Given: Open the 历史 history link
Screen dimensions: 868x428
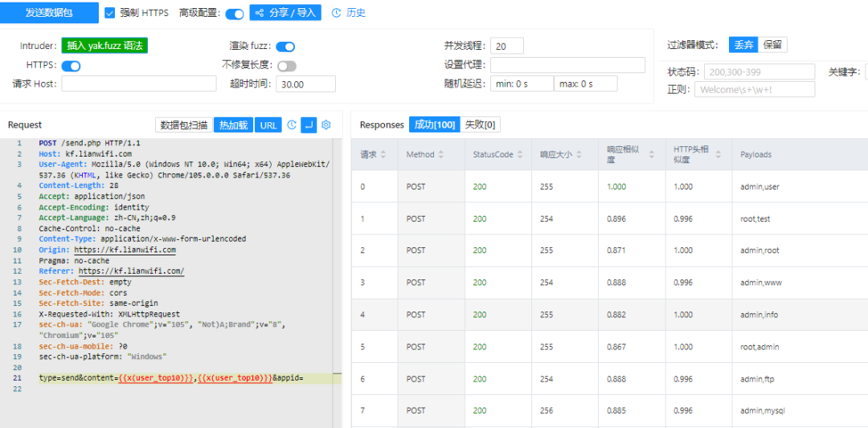Looking at the screenshot, I should point(356,13).
